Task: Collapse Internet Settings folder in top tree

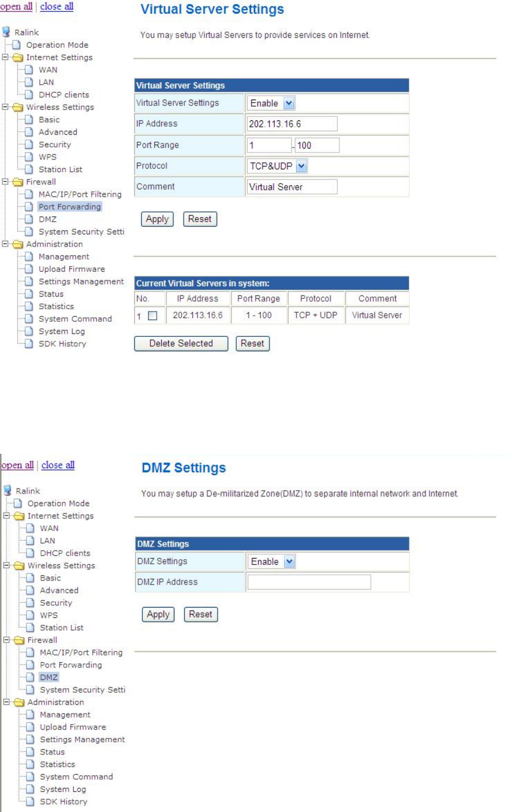Action: (5, 58)
